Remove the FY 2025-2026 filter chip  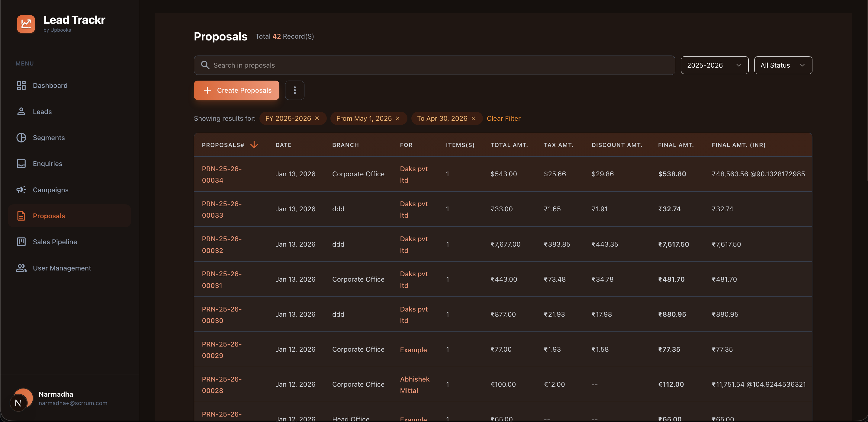(x=317, y=119)
